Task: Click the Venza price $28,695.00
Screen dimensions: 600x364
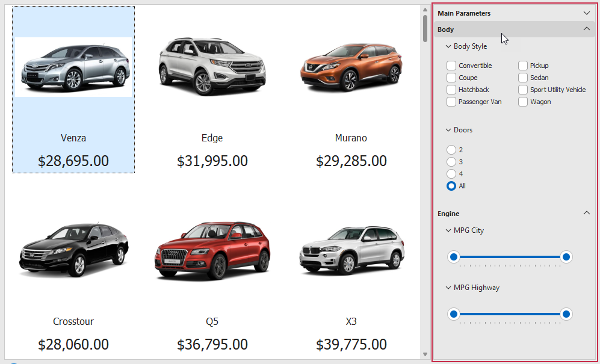Action: click(73, 161)
